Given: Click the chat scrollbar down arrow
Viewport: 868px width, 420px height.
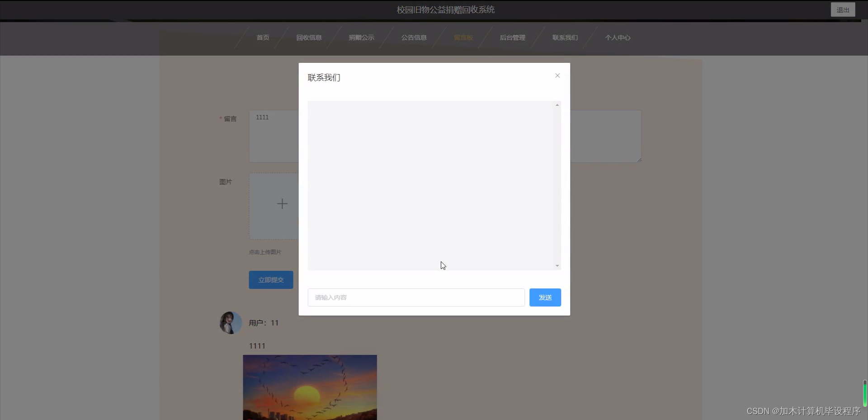Looking at the screenshot, I should [557, 265].
